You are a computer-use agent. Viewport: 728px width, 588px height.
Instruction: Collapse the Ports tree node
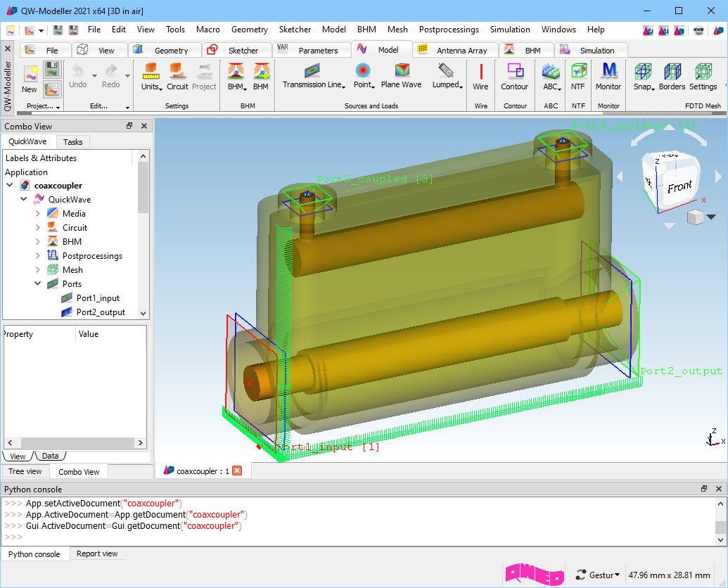point(38,284)
